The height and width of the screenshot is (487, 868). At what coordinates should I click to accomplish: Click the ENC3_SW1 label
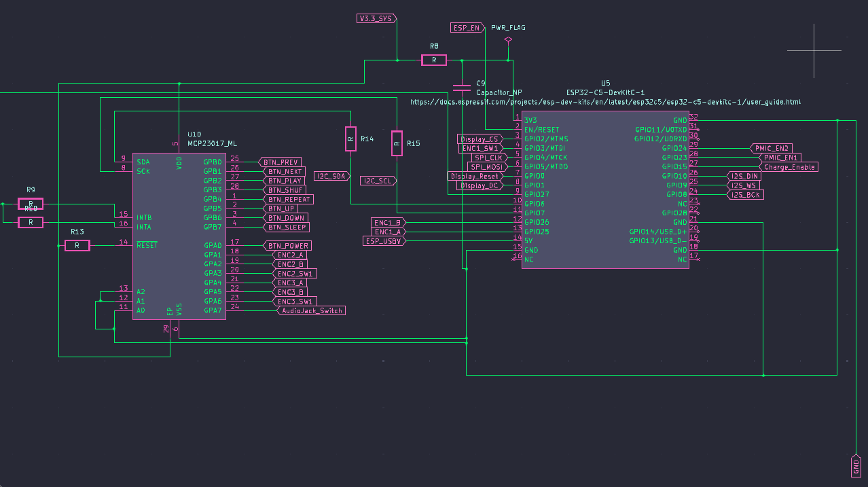pyautogui.click(x=295, y=301)
